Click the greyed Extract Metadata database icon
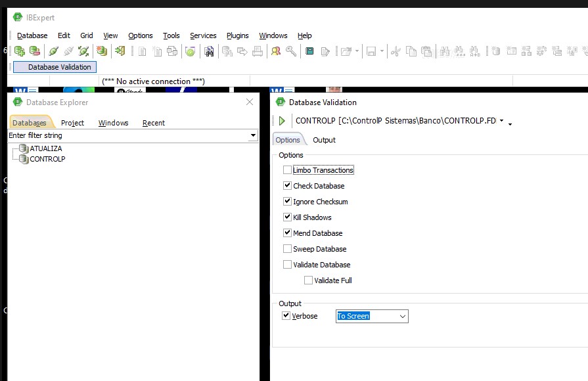Screen dimensions: 588x381 coord(227,51)
